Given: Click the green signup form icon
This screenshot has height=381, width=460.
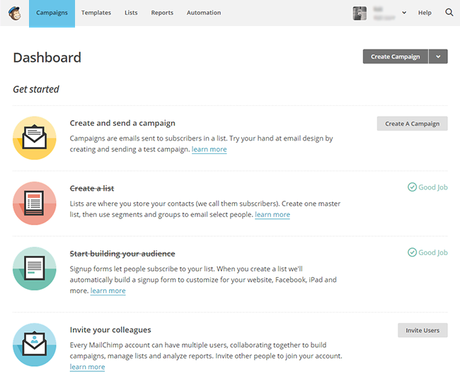Looking at the screenshot, I should click(x=34, y=269).
